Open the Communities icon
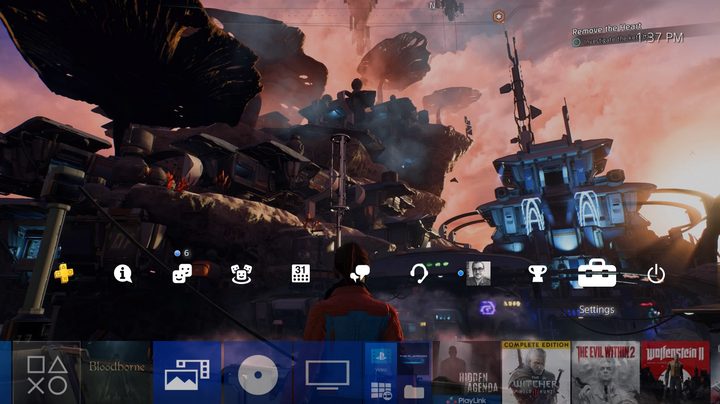This screenshot has width=720, height=404. point(241,274)
